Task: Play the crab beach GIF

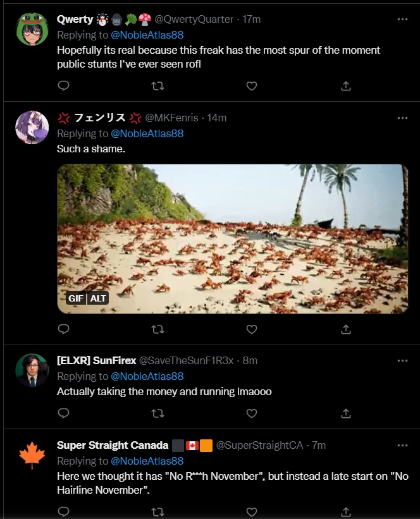Action: point(233,239)
